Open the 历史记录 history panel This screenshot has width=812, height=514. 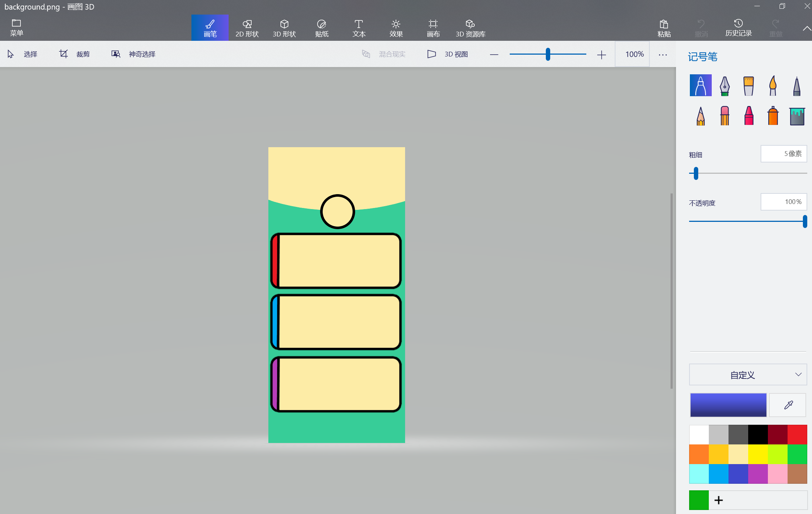738,28
